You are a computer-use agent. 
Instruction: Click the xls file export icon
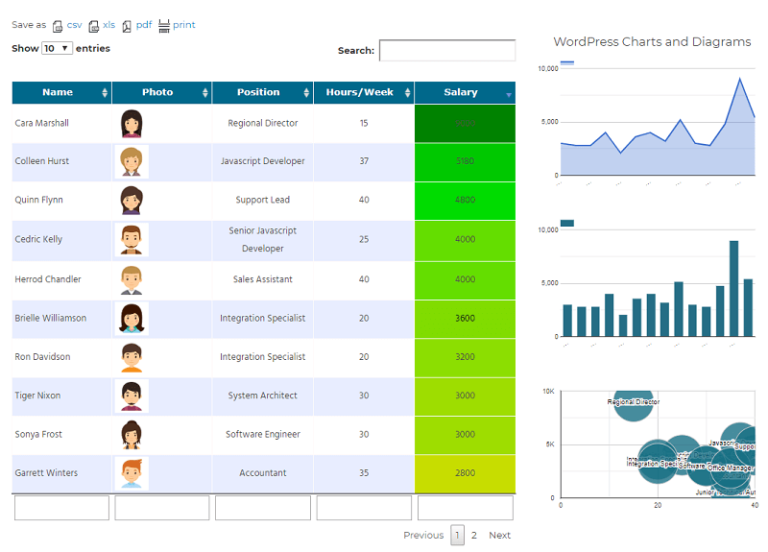(94, 26)
